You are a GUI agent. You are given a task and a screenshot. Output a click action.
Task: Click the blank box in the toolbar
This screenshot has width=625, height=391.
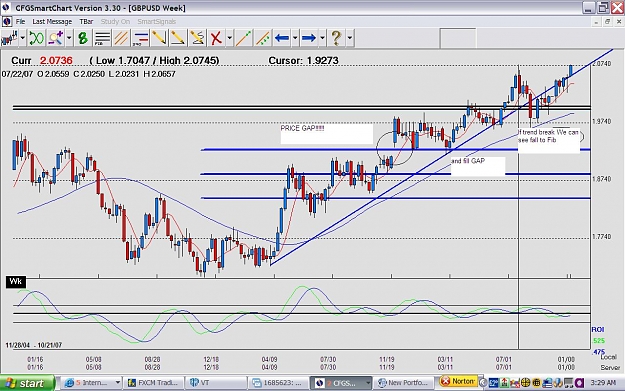pyautogui.click(x=458, y=38)
